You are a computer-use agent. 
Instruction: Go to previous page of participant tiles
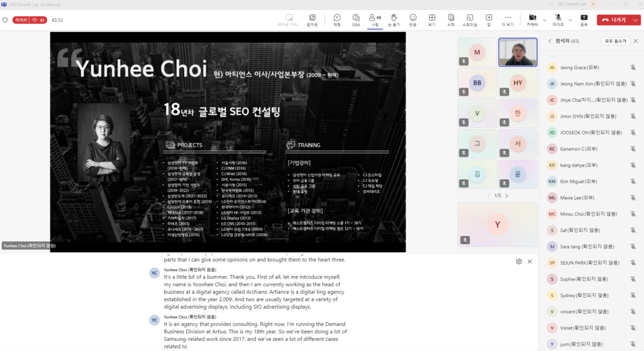tap(488, 196)
